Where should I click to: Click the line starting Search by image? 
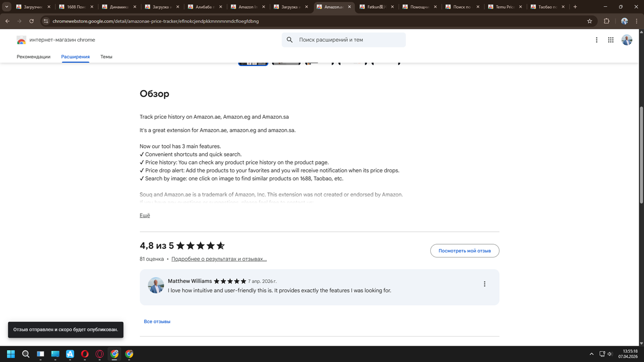[x=241, y=179]
